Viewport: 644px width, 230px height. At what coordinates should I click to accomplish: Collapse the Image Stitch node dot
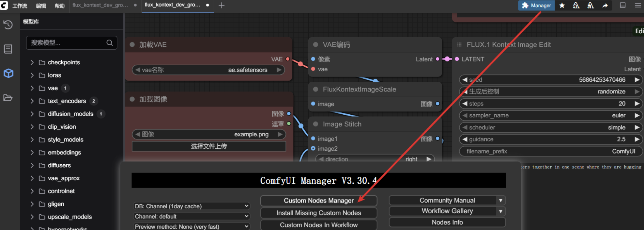pos(315,124)
